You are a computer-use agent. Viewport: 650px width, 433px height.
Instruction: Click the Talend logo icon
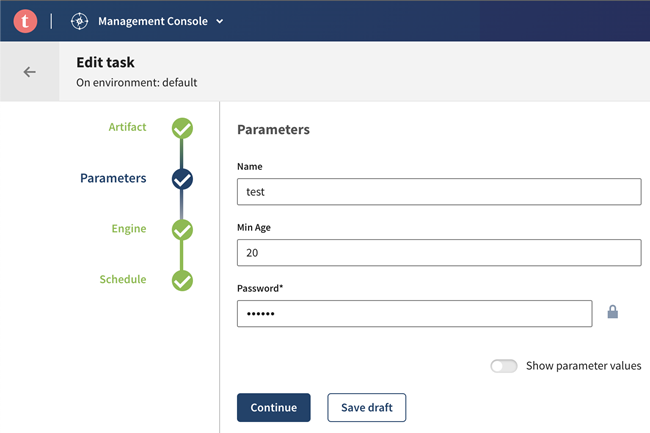point(25,20)
